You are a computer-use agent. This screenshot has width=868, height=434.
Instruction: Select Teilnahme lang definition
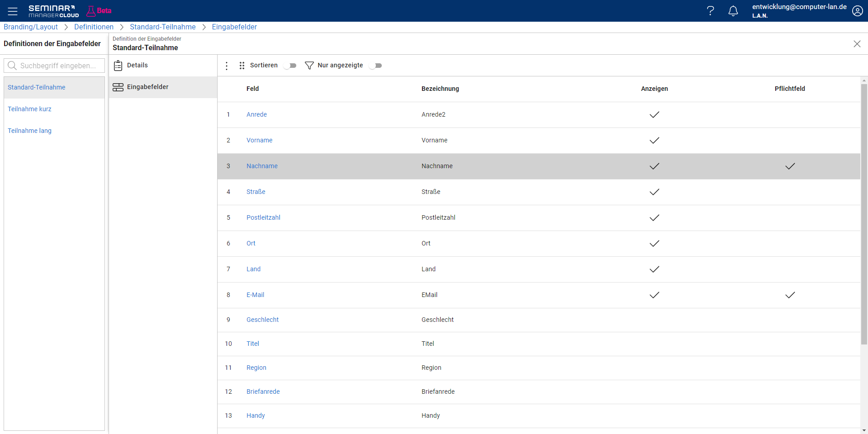pos(54,131)
